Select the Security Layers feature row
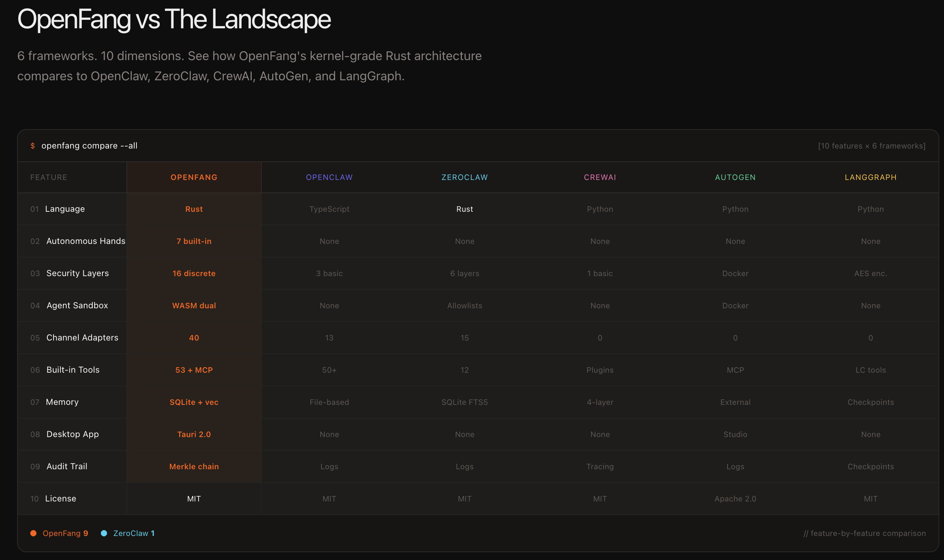The image size is (944, 560). (78, 273)
